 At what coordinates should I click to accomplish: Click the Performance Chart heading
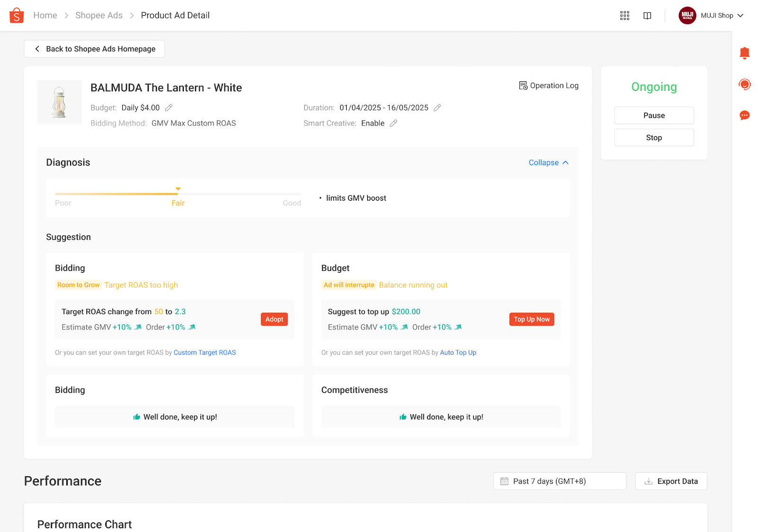[84, 524]
